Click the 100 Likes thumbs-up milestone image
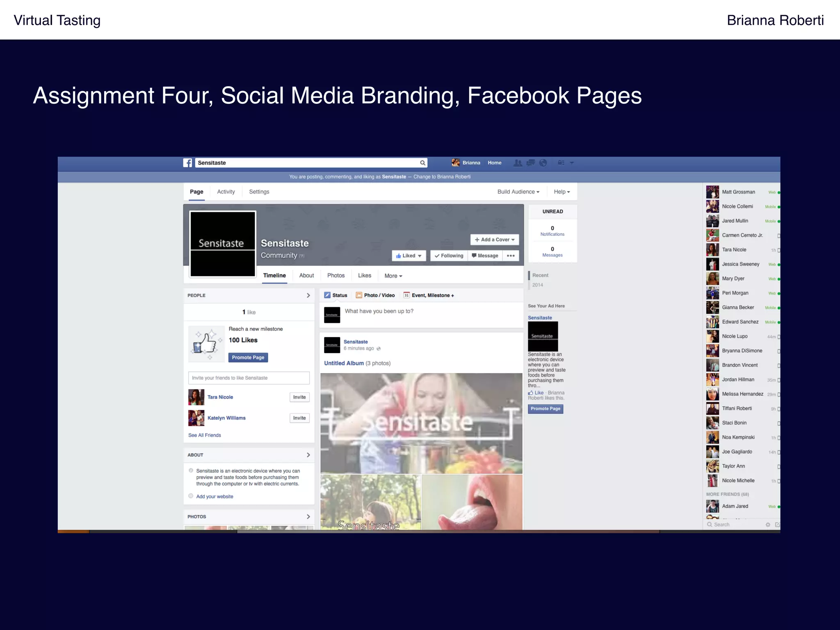Image resolution: width=840 pixels, height=630 pixels. tap(207, 344)
